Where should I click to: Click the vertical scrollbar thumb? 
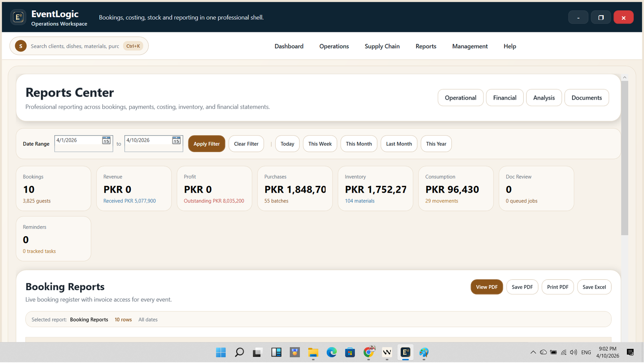[x=624, y=157]
